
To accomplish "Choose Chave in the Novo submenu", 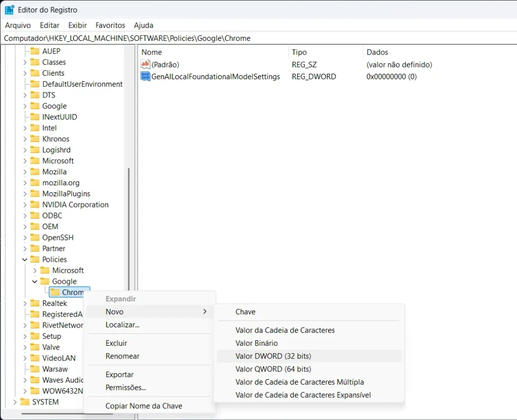I will click(309, 312).
